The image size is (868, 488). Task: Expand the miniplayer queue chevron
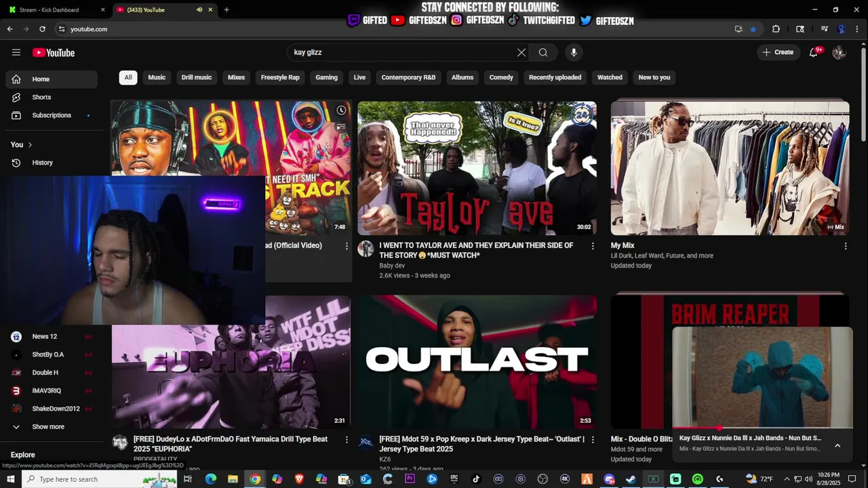[837, 445]
